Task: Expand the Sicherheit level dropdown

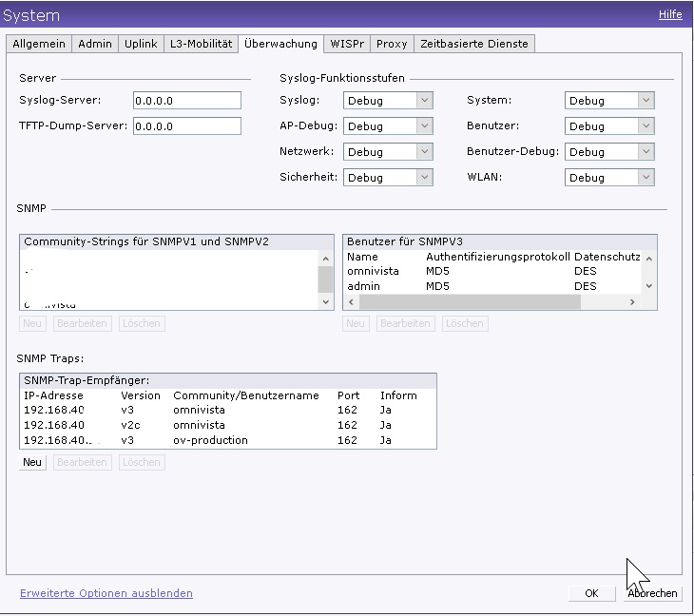Action: (387, 177)
